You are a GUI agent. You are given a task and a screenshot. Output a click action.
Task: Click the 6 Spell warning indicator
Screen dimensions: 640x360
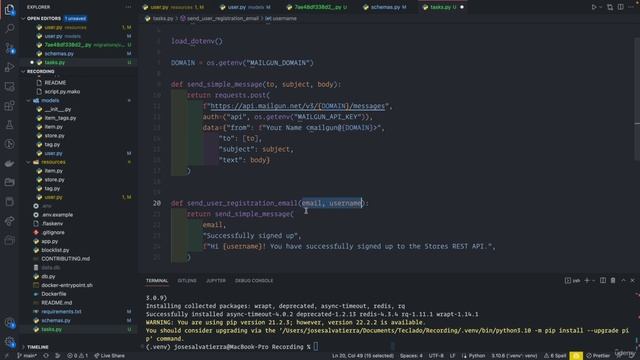click(555, 356)
